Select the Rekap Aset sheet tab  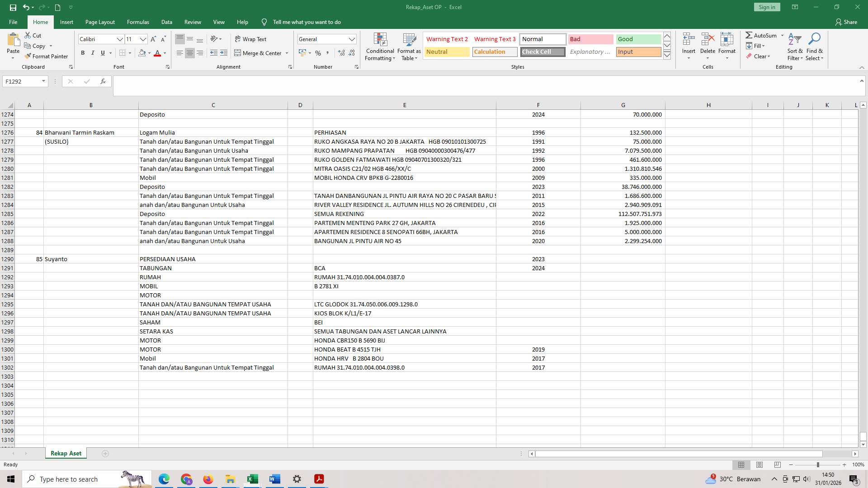(66, 453)
